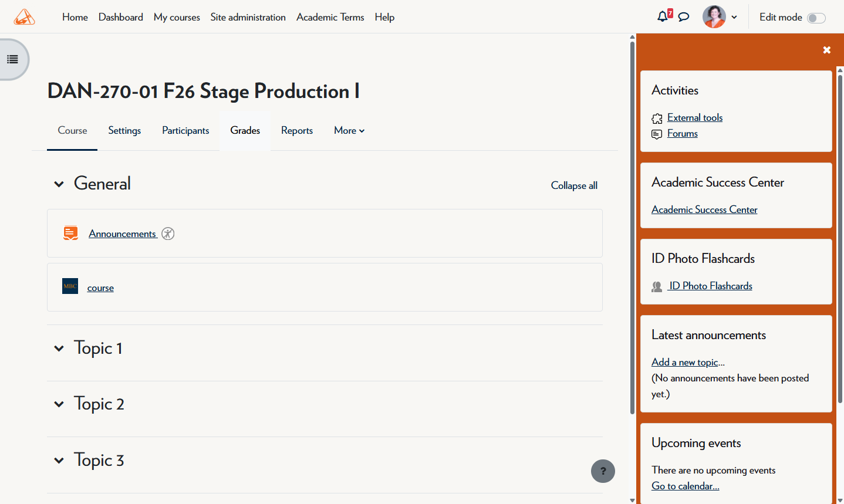The width and height of the screenshot is (844, 504).
Task: Click the site logo icon
Action: click(24, 17)
